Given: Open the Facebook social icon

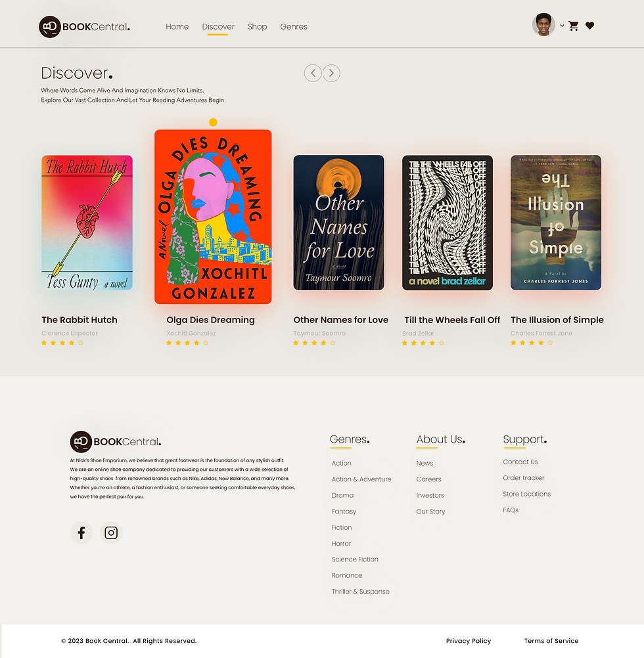Looking at the screenshot, I should coord(81,533).
